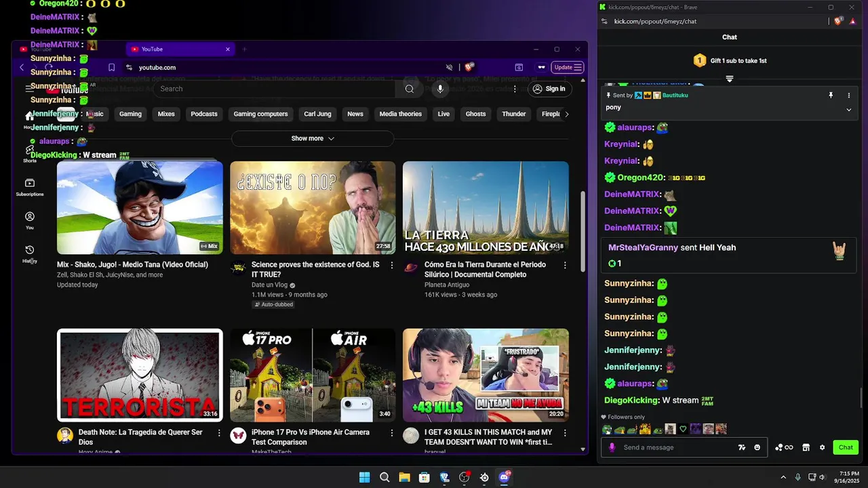Viewport: 868px width, 488px height.
Task: Click text formatting icon in Kick message box
Action: pyautogui.click(x=742, y=447)
